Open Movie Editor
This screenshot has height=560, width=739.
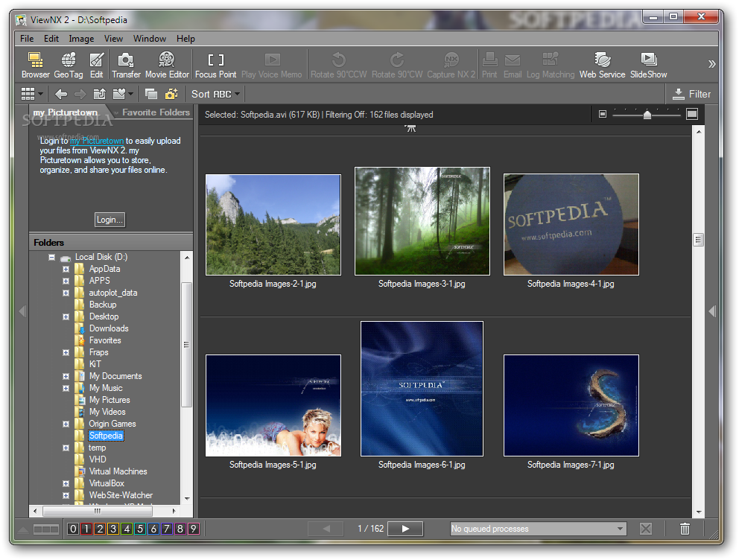(x=167, y=65)
